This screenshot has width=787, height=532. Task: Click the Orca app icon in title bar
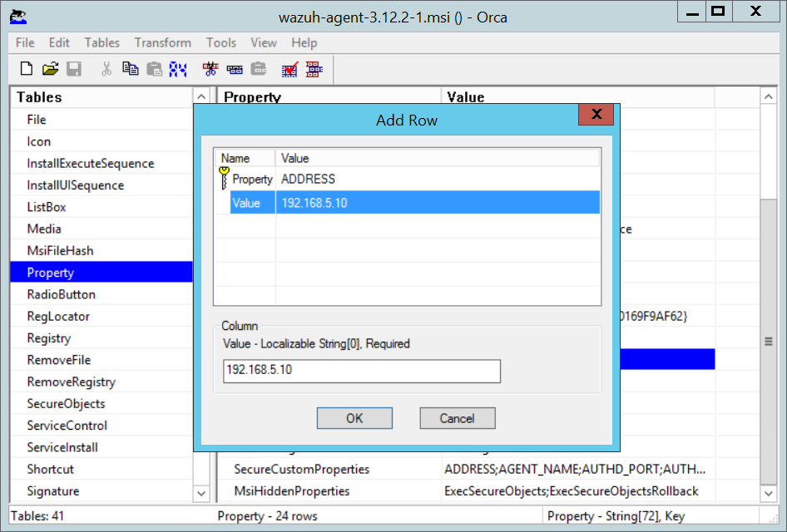(x=18, y=17)
